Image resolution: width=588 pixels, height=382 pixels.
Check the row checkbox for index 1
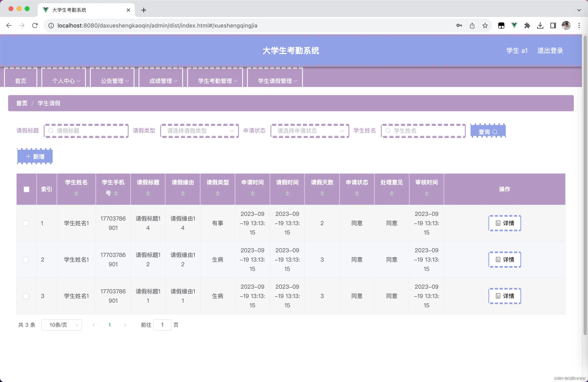(26, 223)
